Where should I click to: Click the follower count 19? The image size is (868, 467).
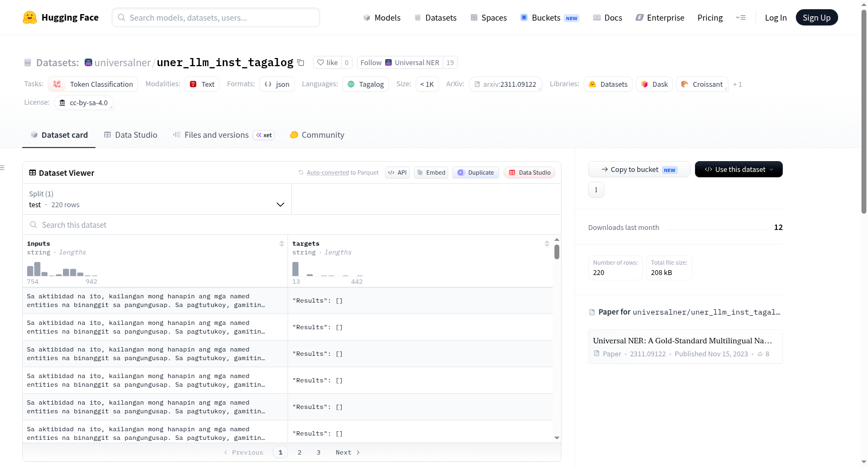click(450, 62)
